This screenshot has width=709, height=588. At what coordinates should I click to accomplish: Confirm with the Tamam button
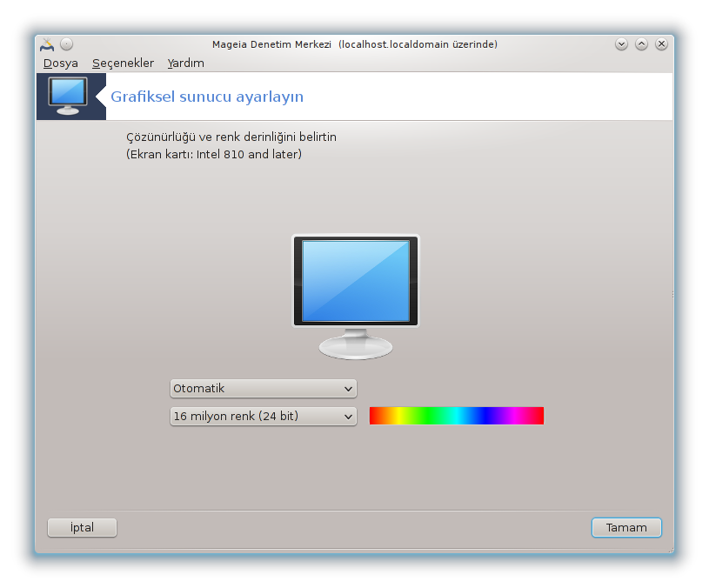(x=626, y=527)
